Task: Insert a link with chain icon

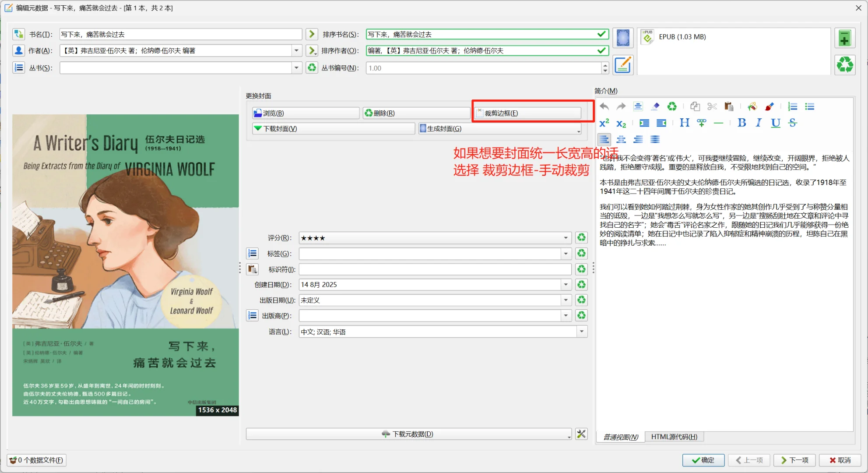Action: point(702,123)
